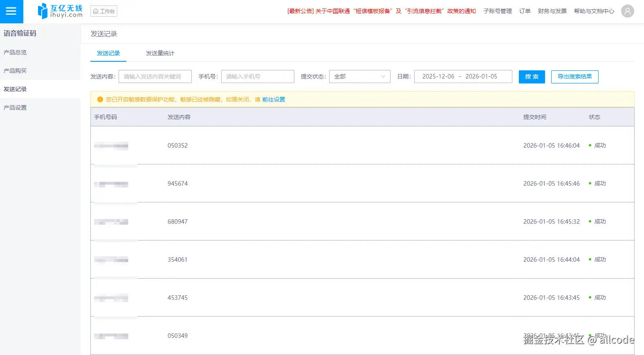Click the 语音验证码 sidebar heading

click(x=20, y=34)
